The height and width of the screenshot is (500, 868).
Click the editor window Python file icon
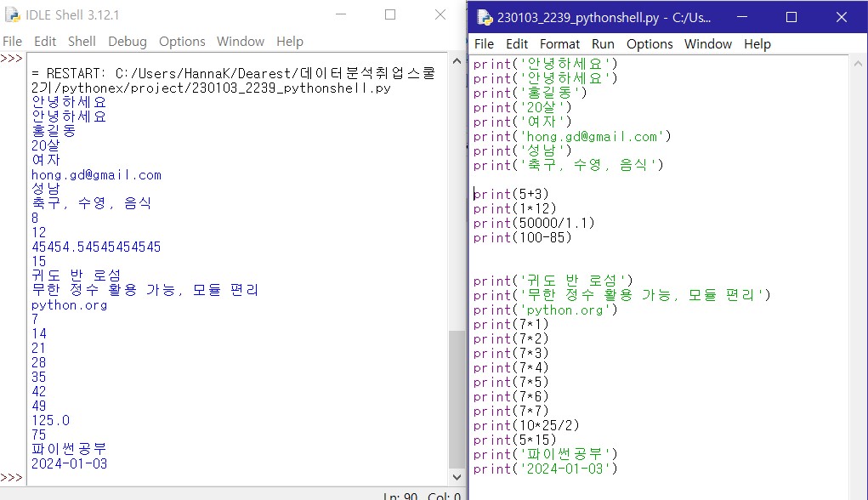pos(485,18)
